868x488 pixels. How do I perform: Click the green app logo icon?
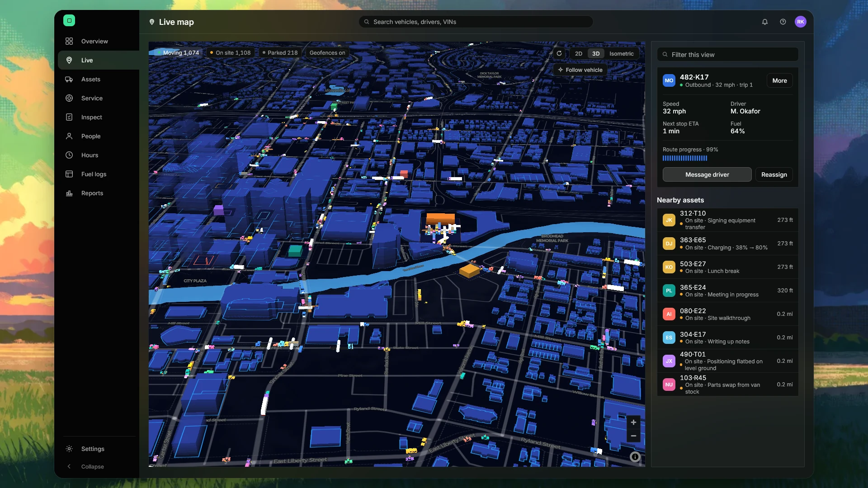point(69,20)
